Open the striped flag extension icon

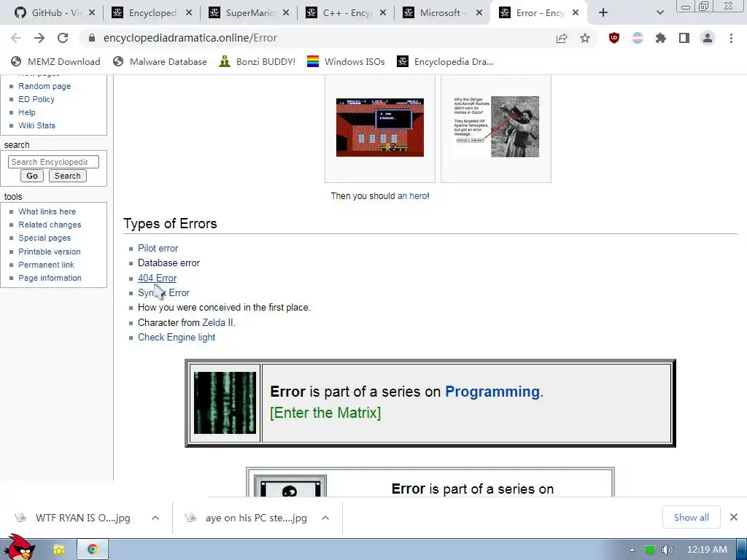coord(638,38)
